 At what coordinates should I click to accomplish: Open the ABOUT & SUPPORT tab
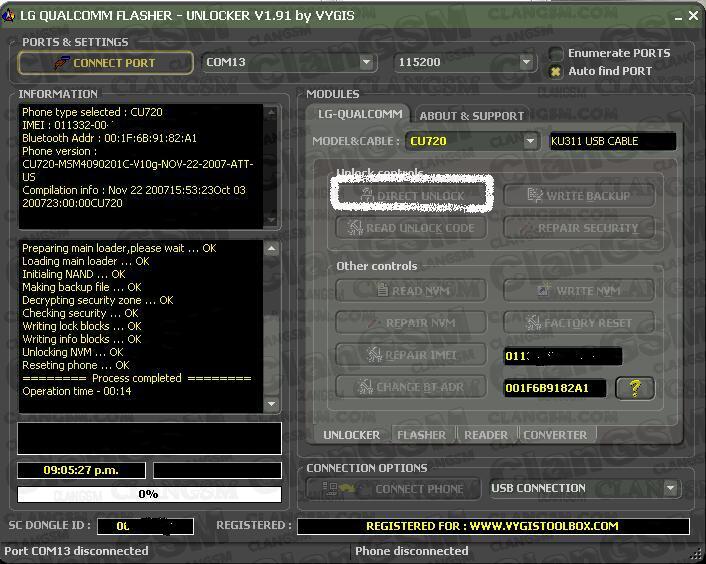click(471, 116)
